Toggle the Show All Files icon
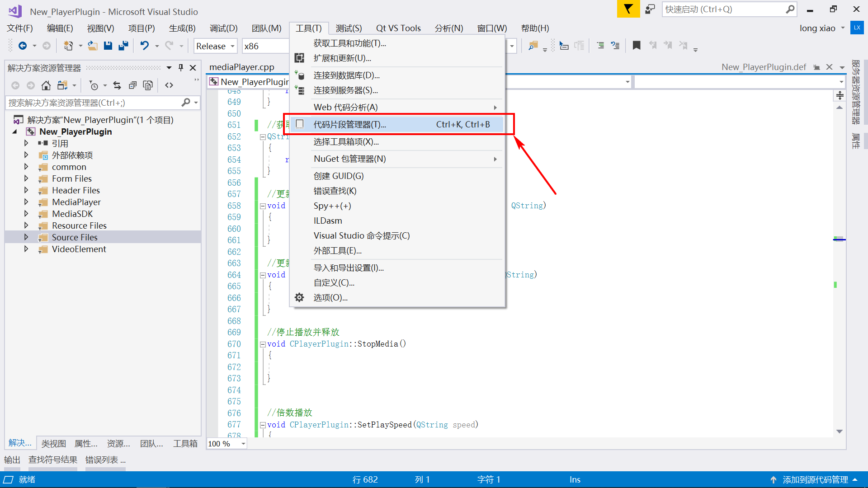 pyautogui.click(x=148, y=85)
